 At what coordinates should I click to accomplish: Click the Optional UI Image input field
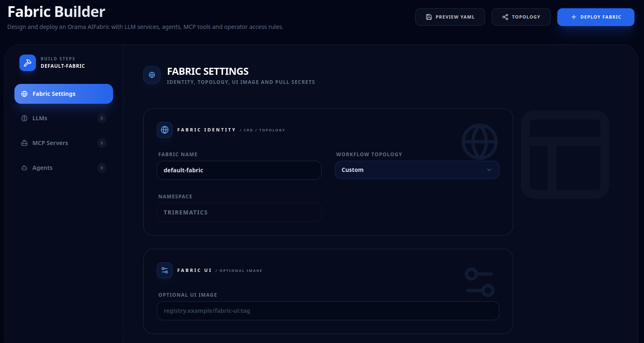(x=328, y=311)
